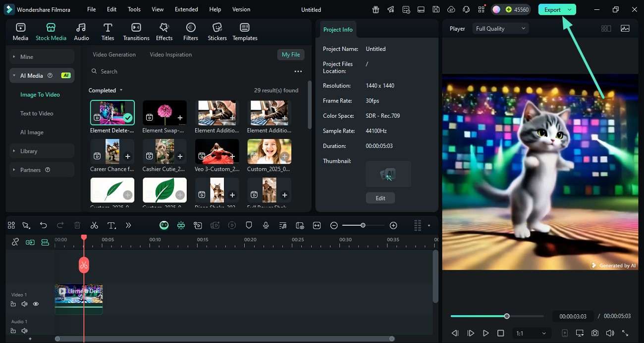Expand the Library section
Viewport: 644px width, 343px height.
42,151
